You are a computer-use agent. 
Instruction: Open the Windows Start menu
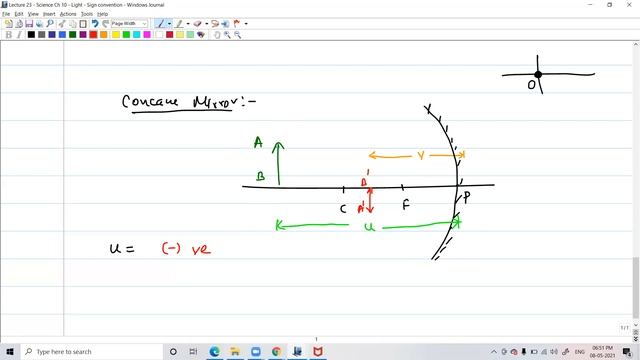click(10, 351)
